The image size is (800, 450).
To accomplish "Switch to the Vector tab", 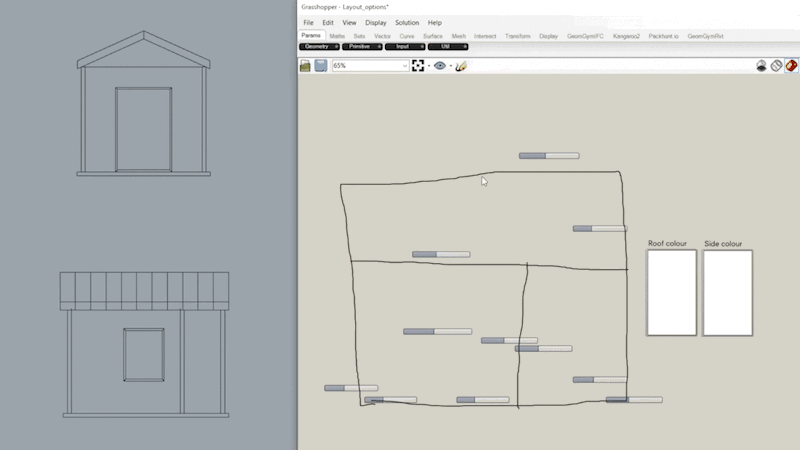I will pyautogui.click(x=382, y=36).
